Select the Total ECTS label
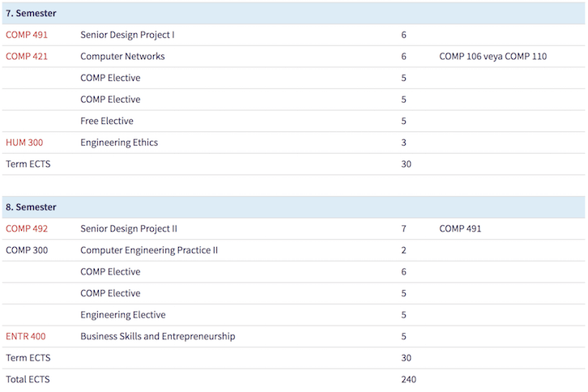This screenshot has width=588, height=392. [x=28, y=379]
